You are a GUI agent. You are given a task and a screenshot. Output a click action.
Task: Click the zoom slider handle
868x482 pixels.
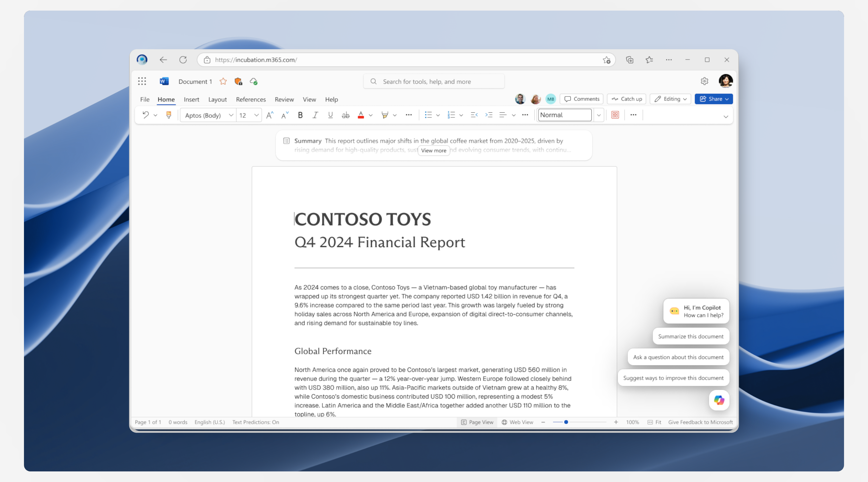[566, 422]
